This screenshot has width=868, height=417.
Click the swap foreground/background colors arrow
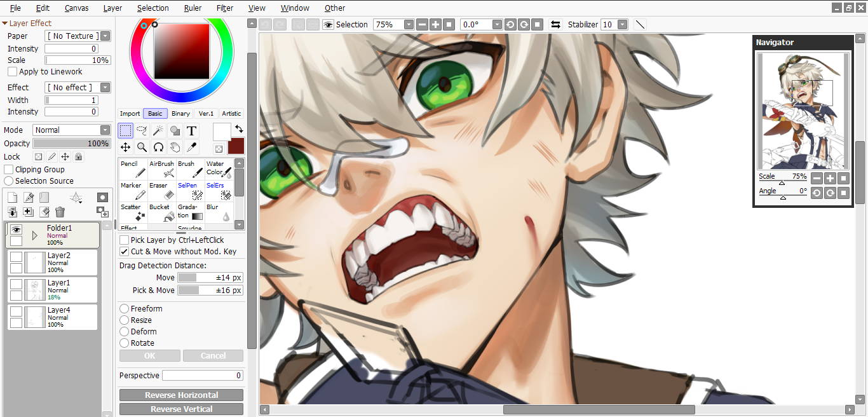(x=239, y=129)
